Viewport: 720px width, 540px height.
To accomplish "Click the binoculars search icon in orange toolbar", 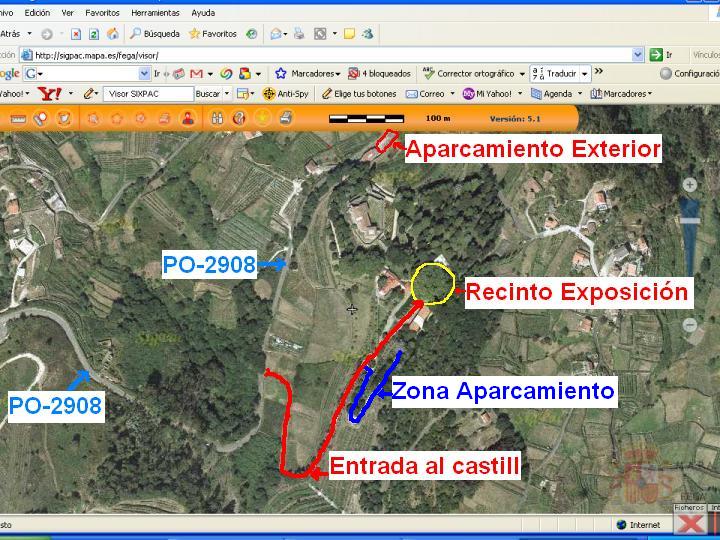I will click(x=216, y=118).
